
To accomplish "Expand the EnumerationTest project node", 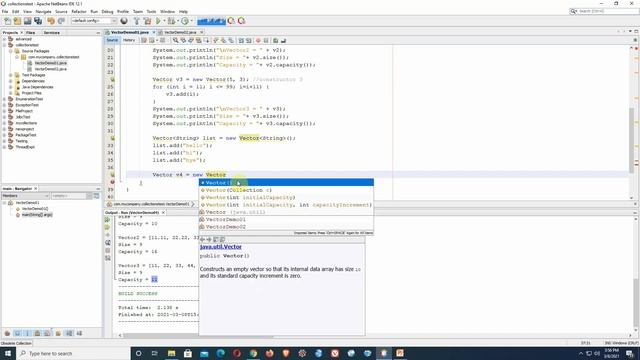I will tap(4, 99).
